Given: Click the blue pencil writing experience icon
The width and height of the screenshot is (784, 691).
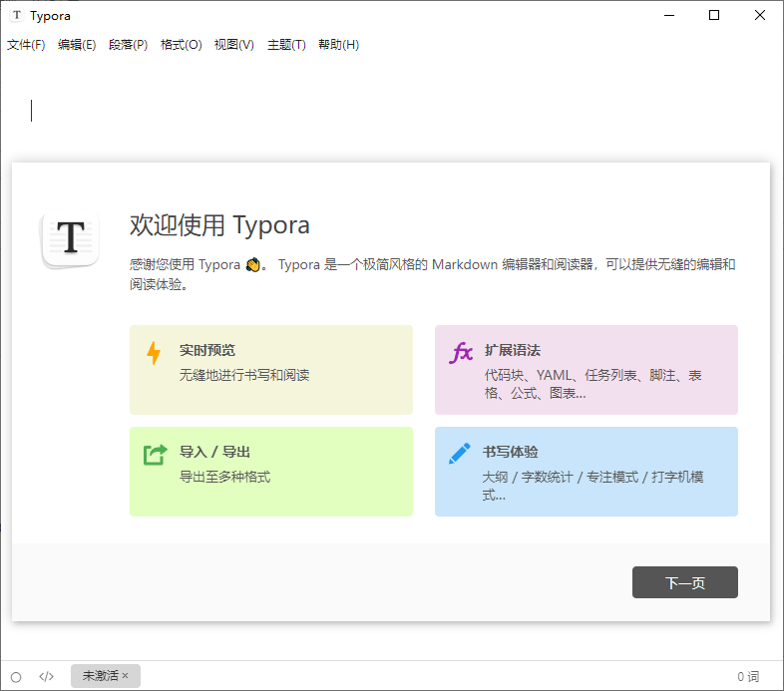Looking at the screenshot, I should point(460,455).
